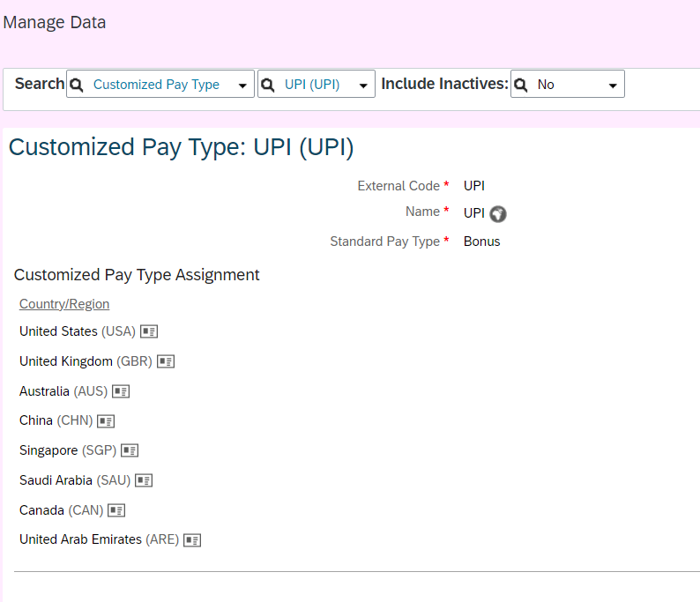Select Singapore (SGP) row text
Viewport: 700px width, 602px height.
click(68, 450)
